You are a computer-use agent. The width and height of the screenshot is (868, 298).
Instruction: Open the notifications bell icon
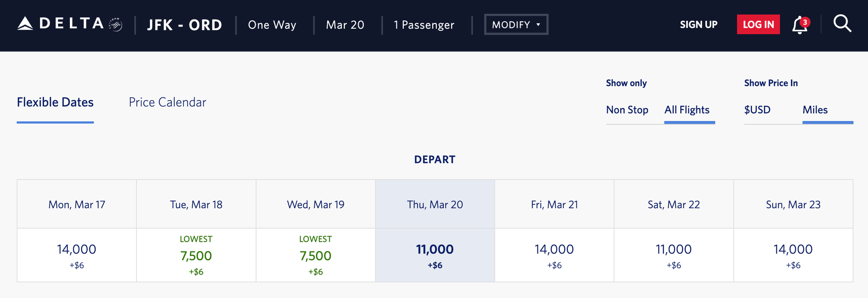point(798,25)
